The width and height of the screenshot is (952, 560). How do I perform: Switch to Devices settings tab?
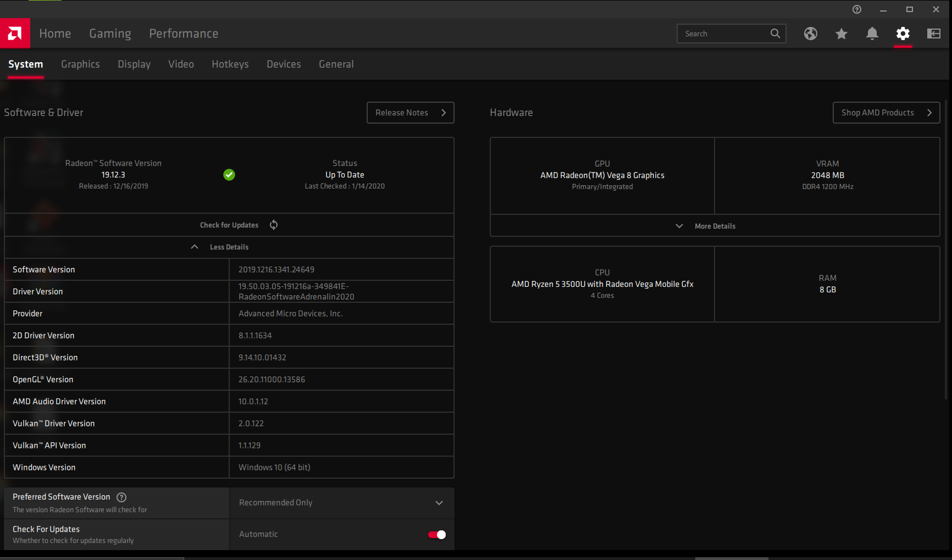pos(284,64)
